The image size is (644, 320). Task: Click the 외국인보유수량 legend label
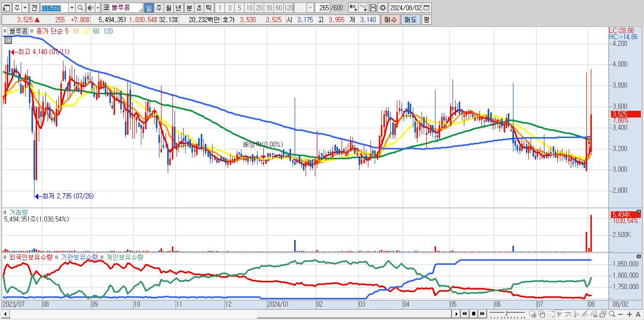click(x=30, y=257)
